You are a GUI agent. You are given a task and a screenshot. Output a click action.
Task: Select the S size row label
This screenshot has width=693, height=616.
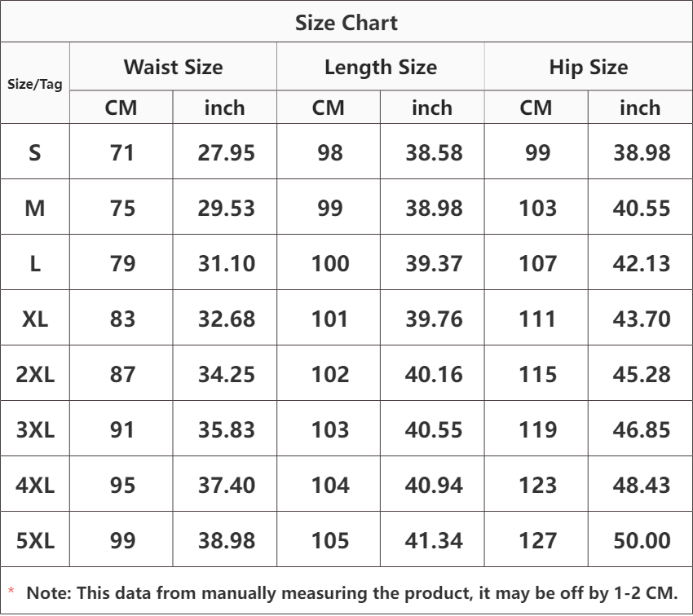[35, 152]
